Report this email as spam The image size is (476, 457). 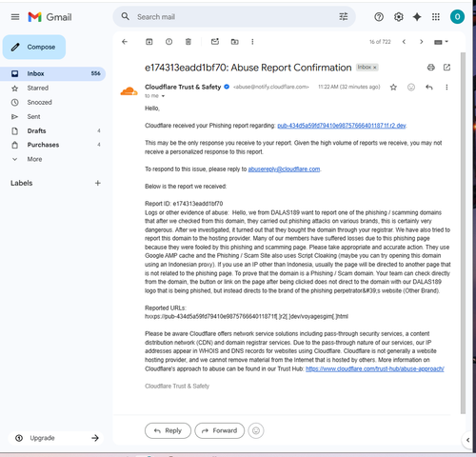(x=169, y=42)
